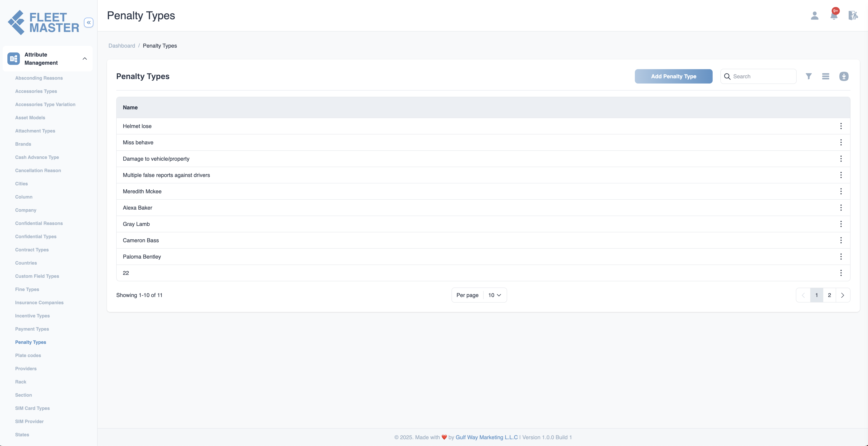
Task: Open Cancellation Reason menu item
Action: coord(38,171)
